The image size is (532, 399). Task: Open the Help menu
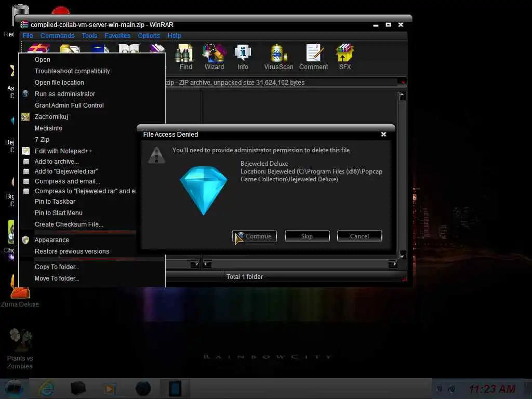click(174, 36)
